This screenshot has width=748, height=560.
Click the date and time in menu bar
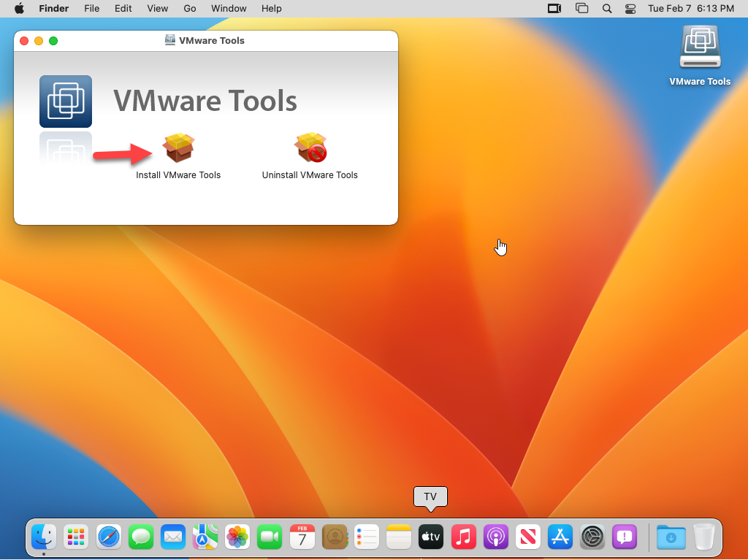pyautogui.click(x=691, y=9)
